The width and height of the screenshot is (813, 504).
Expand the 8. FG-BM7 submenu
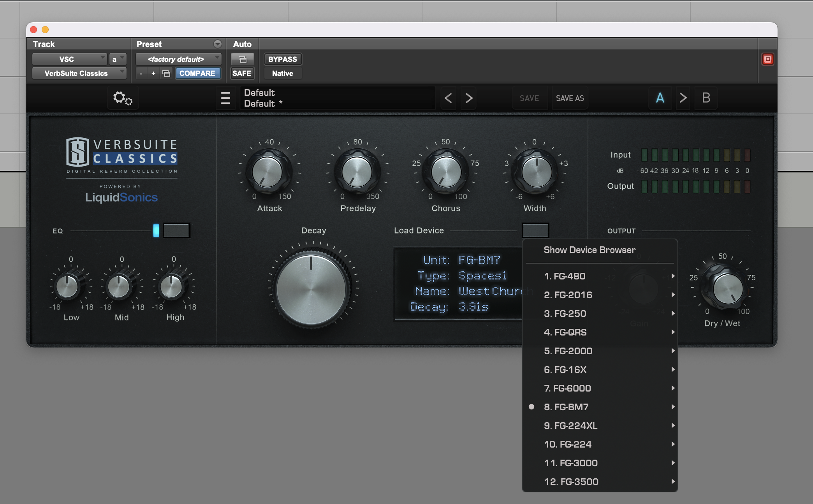(600, 407)
